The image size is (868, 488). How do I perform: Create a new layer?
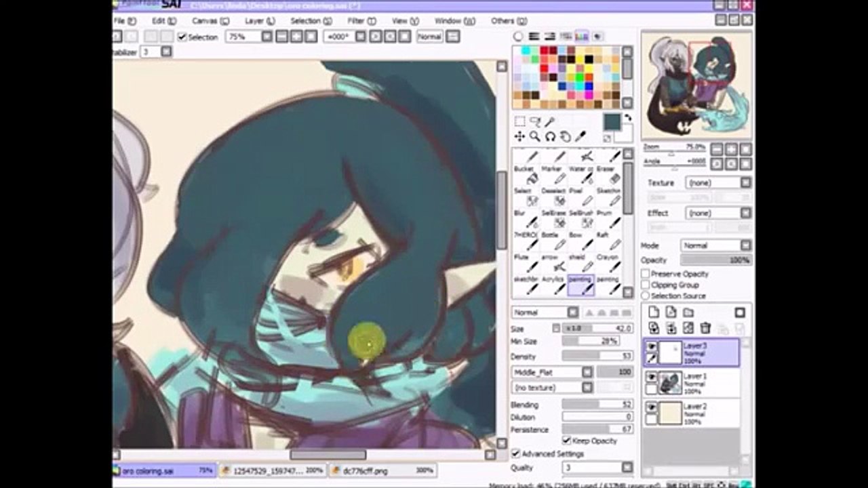(654, 312)
